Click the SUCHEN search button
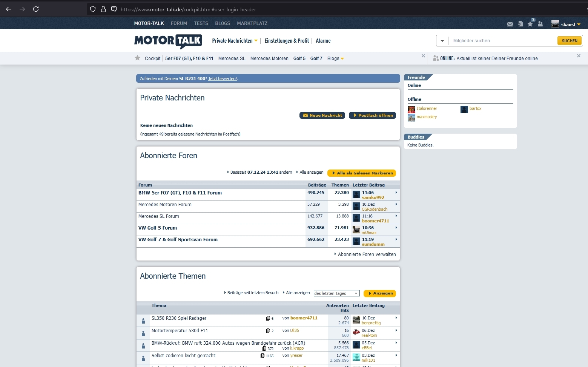The image size is (588, 367). (x=570, y=41)
